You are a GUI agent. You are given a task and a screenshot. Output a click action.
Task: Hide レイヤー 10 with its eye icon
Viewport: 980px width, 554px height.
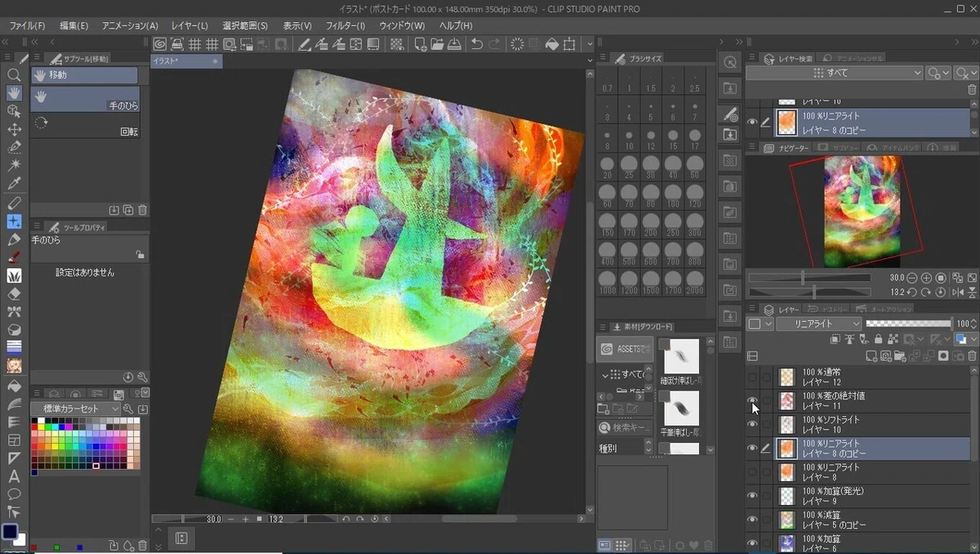752,424
